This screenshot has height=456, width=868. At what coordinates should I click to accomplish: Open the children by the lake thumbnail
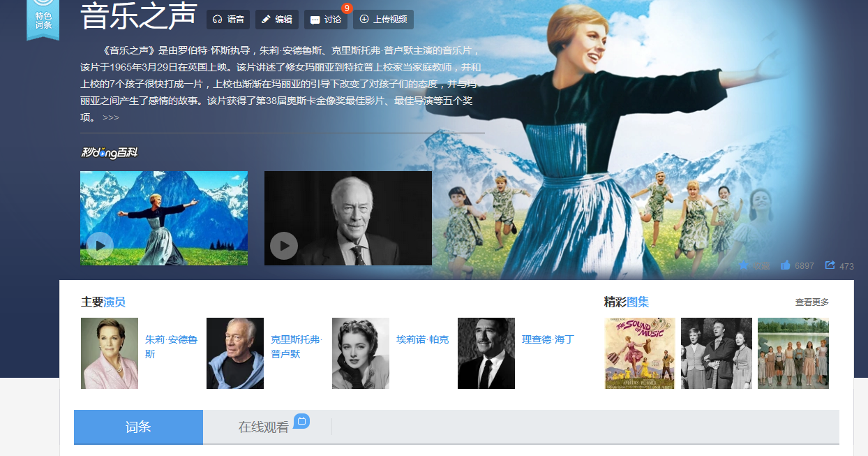pyautogui.click(x=793, y=353)
